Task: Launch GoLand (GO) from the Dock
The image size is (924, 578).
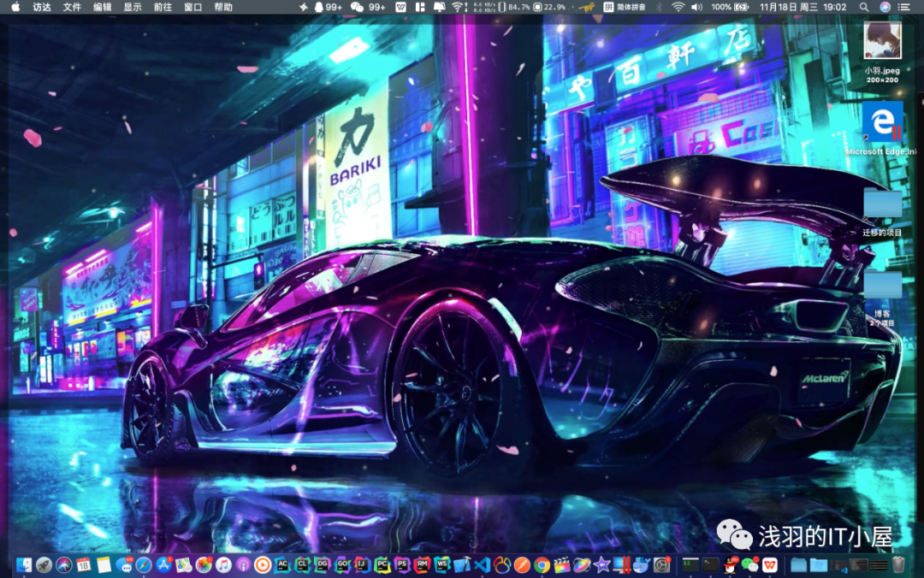Action: point(343,565)
